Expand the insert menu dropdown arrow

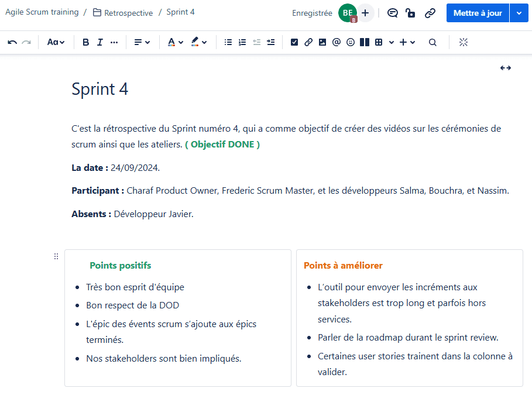pos(413,42)
